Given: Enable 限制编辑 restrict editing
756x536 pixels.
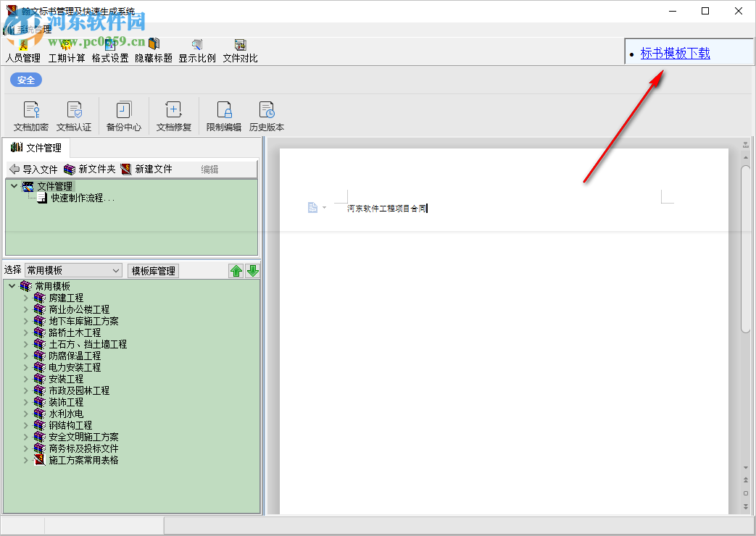Looking at the screenshot, I should click(224, 116).
